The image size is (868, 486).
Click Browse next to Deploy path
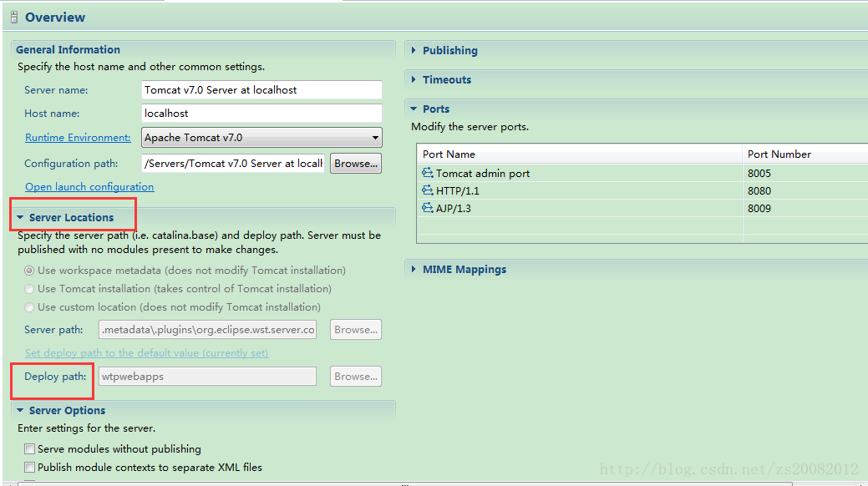coord(356,377)
